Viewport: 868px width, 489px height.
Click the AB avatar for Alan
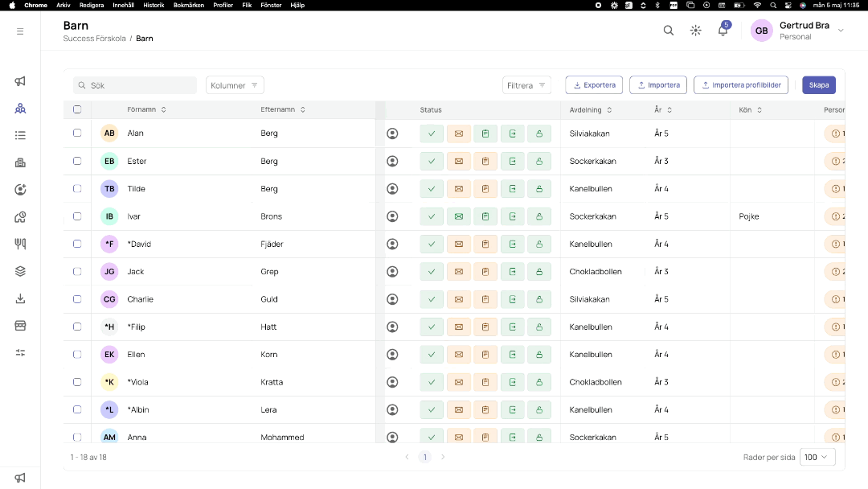109,134
